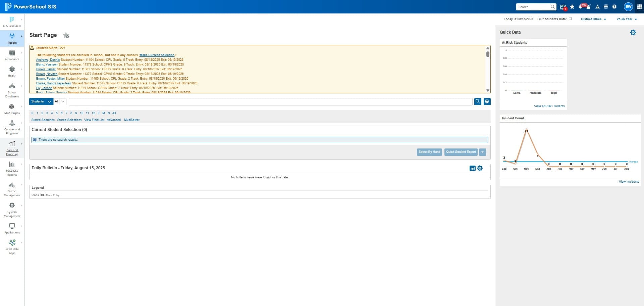Click the printer icon in header
The width and height of the screenshot is (644, 306).
click(606, 7)
